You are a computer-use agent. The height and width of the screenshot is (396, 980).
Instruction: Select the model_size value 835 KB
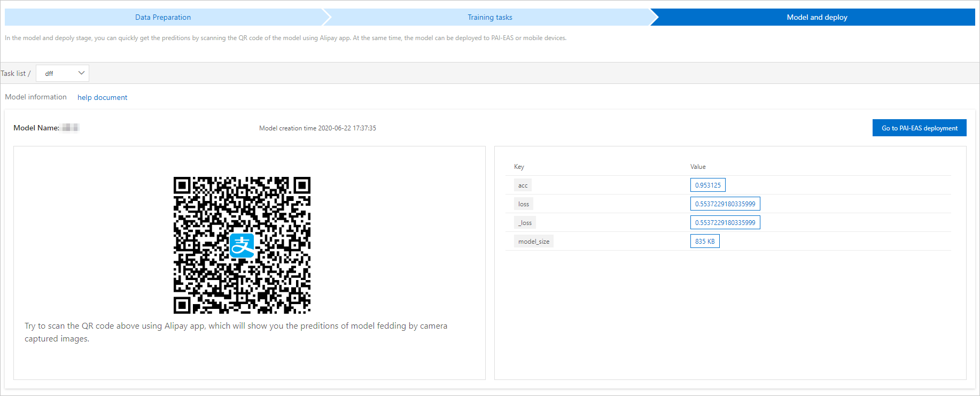coord(705,241)
